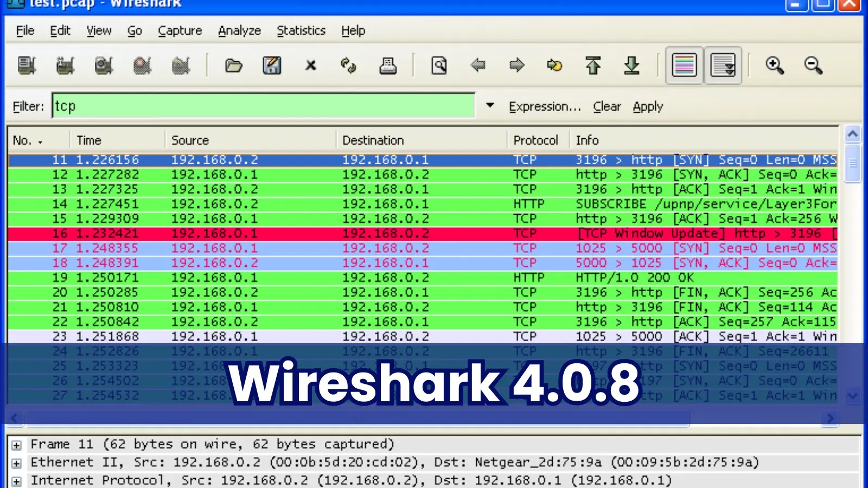Go back in packet history
The image size is (868, 488).
[x=478, y=66]
